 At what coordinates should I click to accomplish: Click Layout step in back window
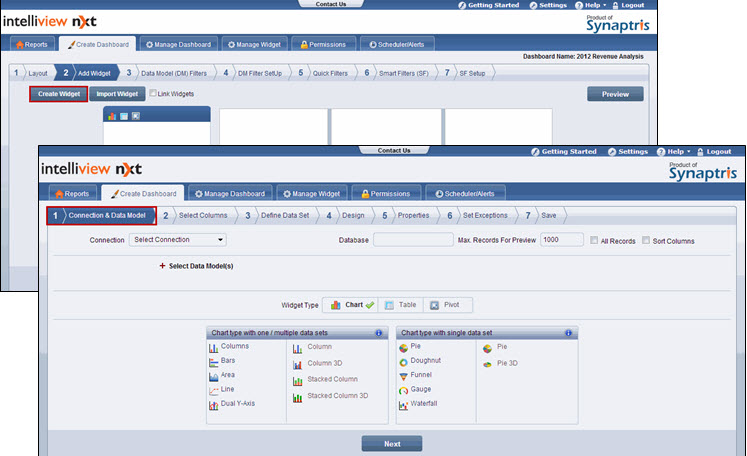33,73
